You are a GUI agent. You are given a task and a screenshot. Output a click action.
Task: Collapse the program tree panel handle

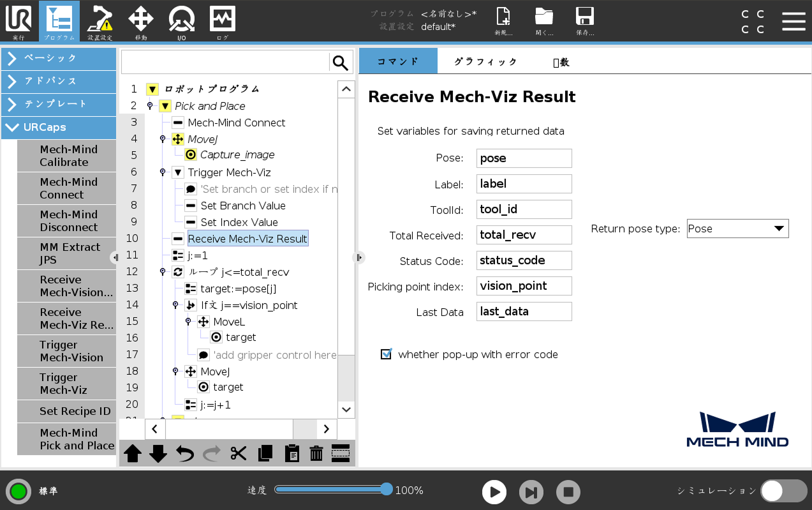pos(358,257)
